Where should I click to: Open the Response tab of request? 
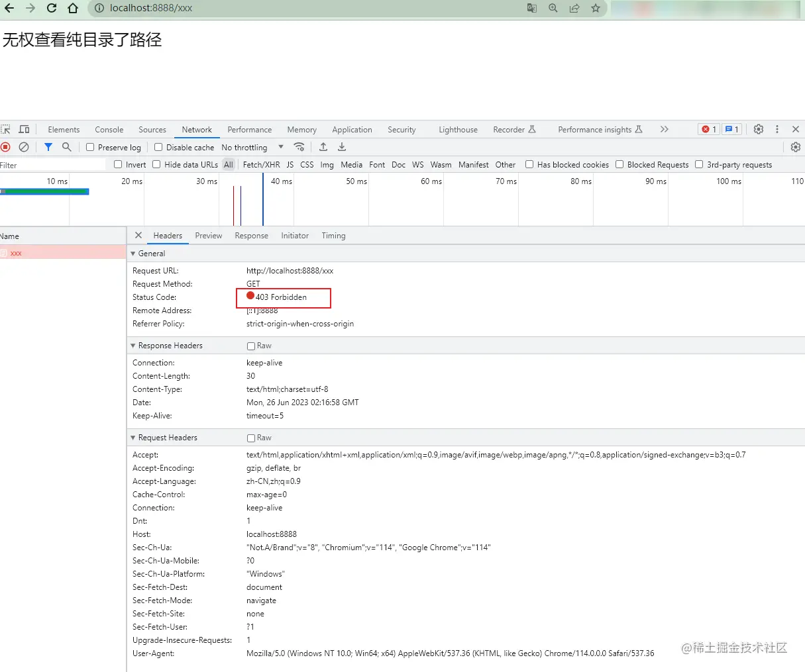point(251,236)
